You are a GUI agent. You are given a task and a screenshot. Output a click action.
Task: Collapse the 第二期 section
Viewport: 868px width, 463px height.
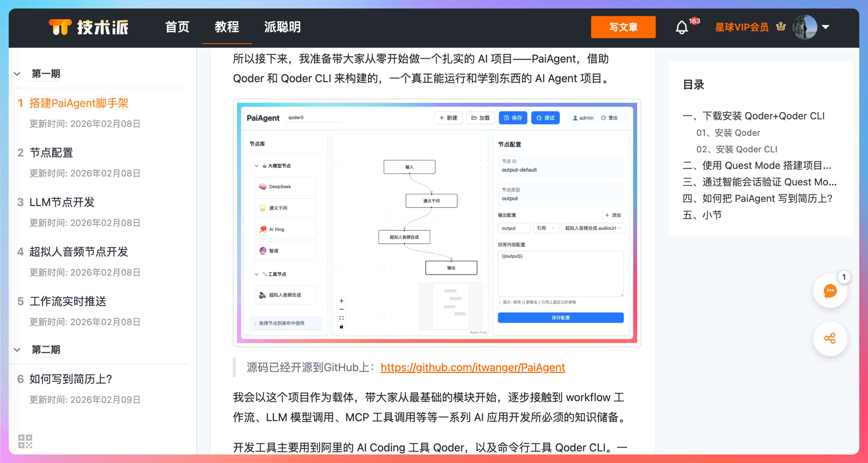[17, 350]
